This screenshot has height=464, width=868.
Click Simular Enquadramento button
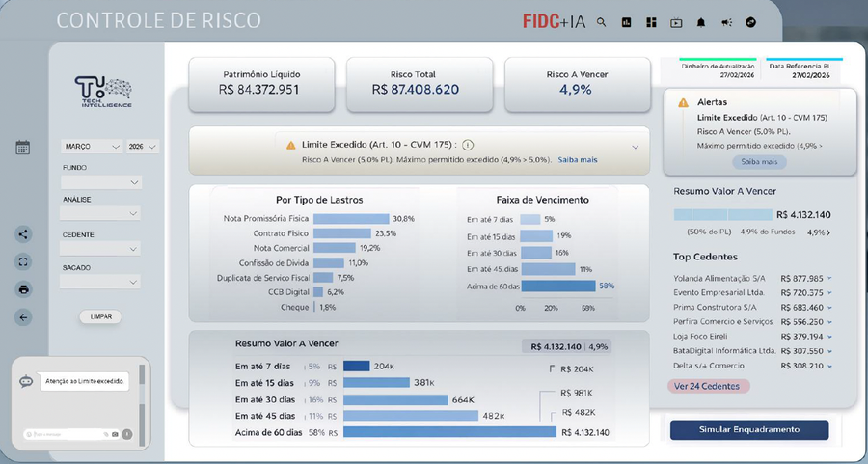coord(749,429)
